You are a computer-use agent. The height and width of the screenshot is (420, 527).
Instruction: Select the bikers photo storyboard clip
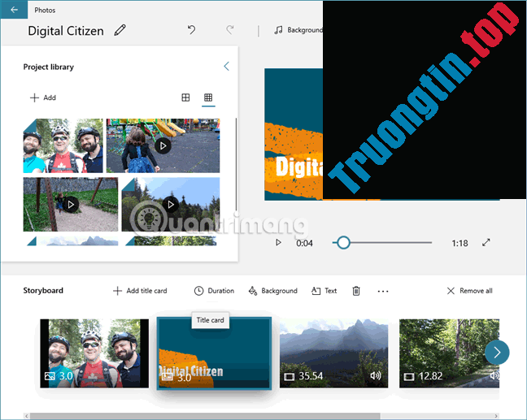pyautogui.click(x=94, y=353)
